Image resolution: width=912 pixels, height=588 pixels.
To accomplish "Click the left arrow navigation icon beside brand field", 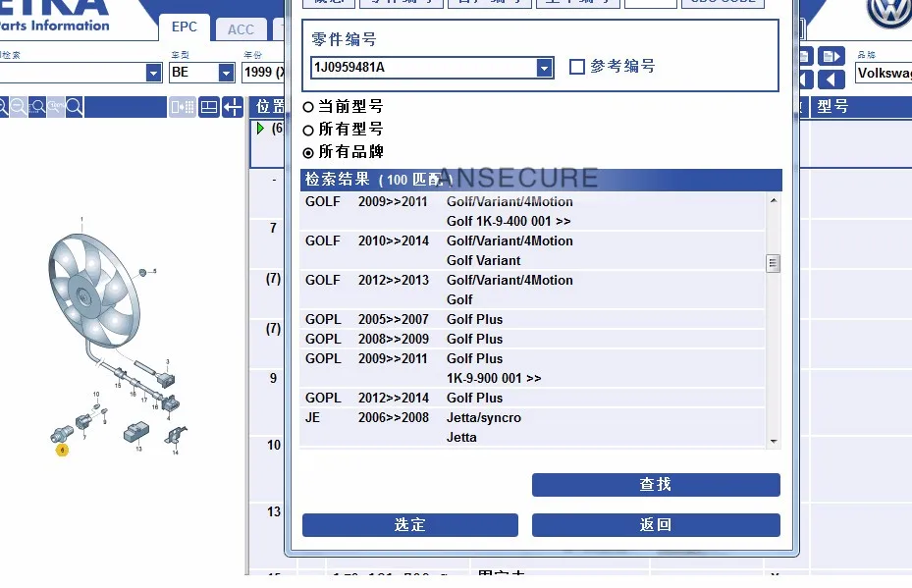I will [x=832, y=80].
